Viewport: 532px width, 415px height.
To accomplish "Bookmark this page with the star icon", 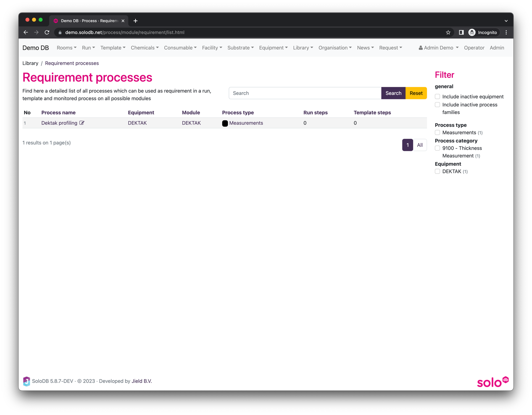I will 448,32.
